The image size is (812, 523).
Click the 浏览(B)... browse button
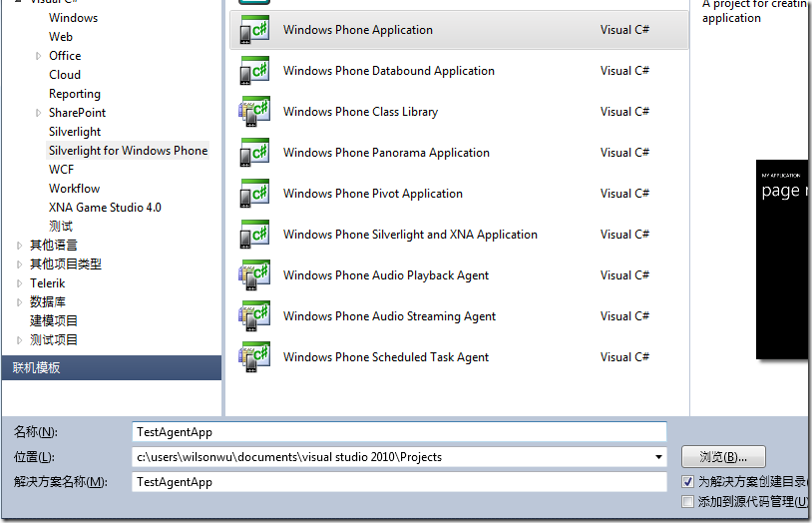pyautogui.click(x=723, y=457)
